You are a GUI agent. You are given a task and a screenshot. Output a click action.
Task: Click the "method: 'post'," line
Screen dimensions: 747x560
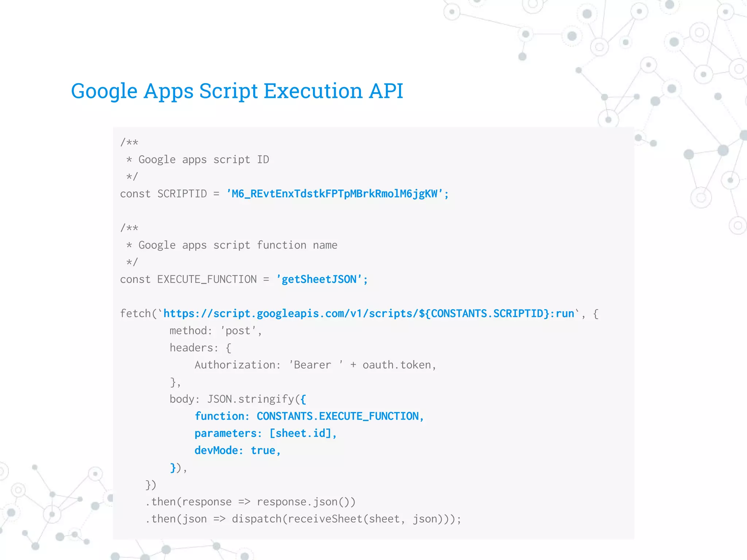[216, 331]
